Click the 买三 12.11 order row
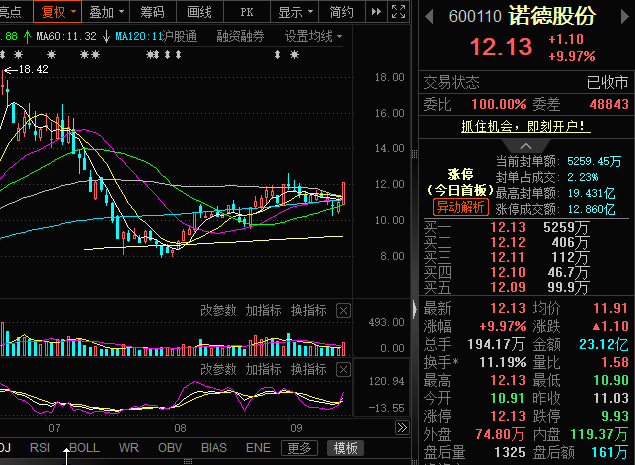The width and height of the screenshot is (635, 465). pos(526,257)
